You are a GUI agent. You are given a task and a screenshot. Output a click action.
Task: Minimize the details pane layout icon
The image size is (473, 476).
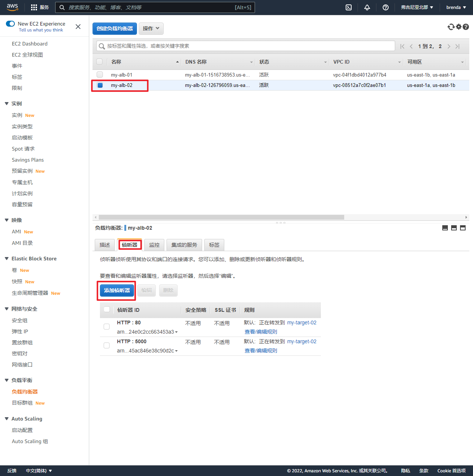(445, 228)
